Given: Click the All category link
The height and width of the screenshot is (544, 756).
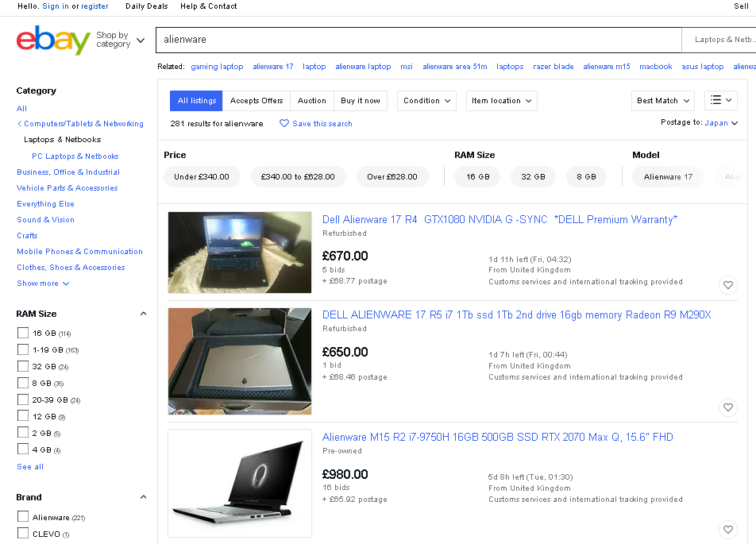Looking at the screenshot, I should coord(21,109).
